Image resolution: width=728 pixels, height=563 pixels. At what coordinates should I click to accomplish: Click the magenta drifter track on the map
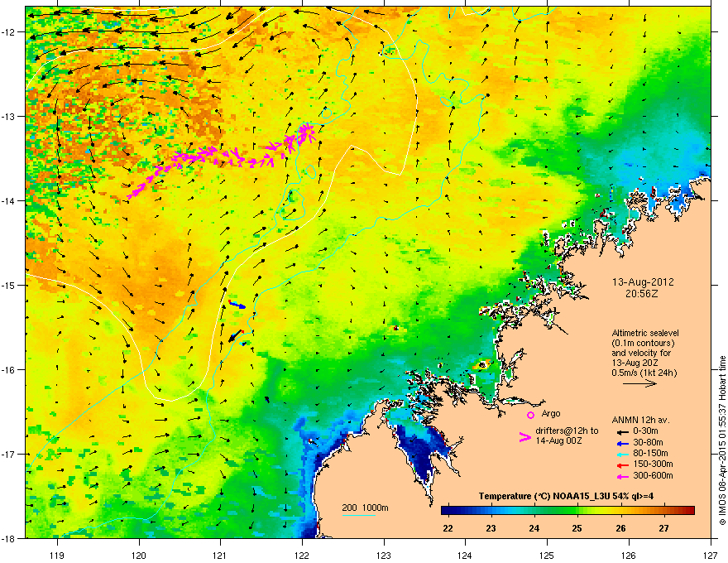point(223,159)
